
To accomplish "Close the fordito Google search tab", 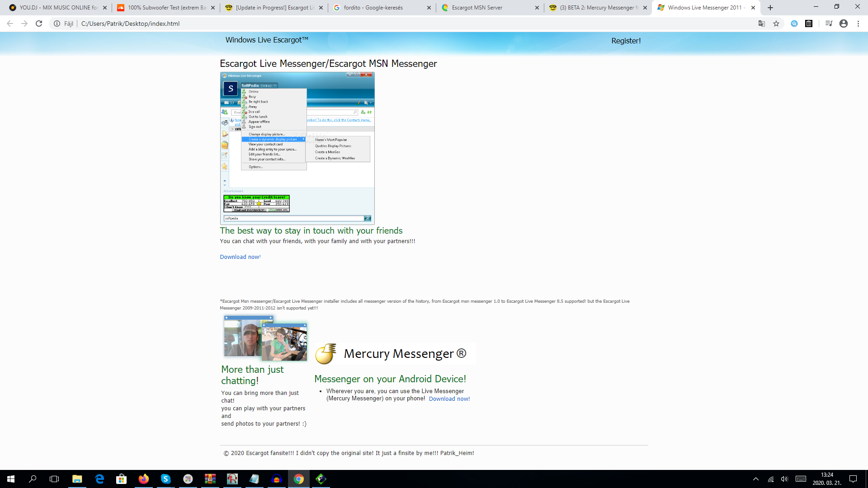I will click(x=429, y=8).
